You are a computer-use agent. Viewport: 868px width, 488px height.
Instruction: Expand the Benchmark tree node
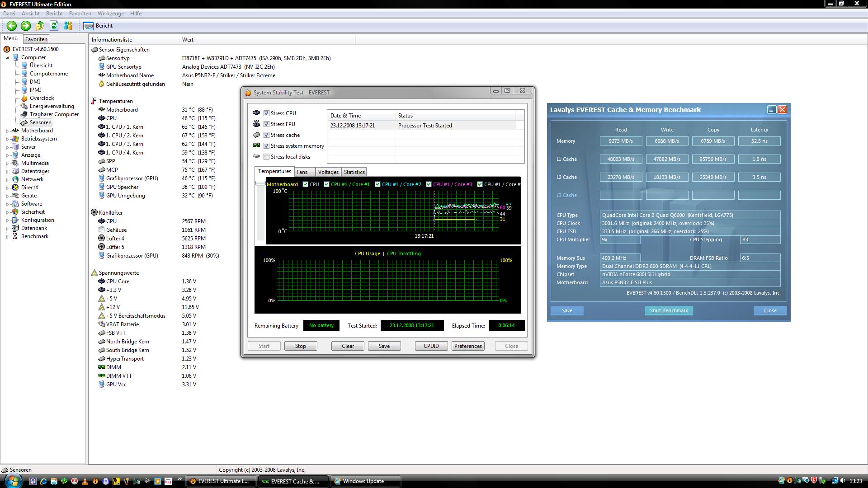[8, 237]
